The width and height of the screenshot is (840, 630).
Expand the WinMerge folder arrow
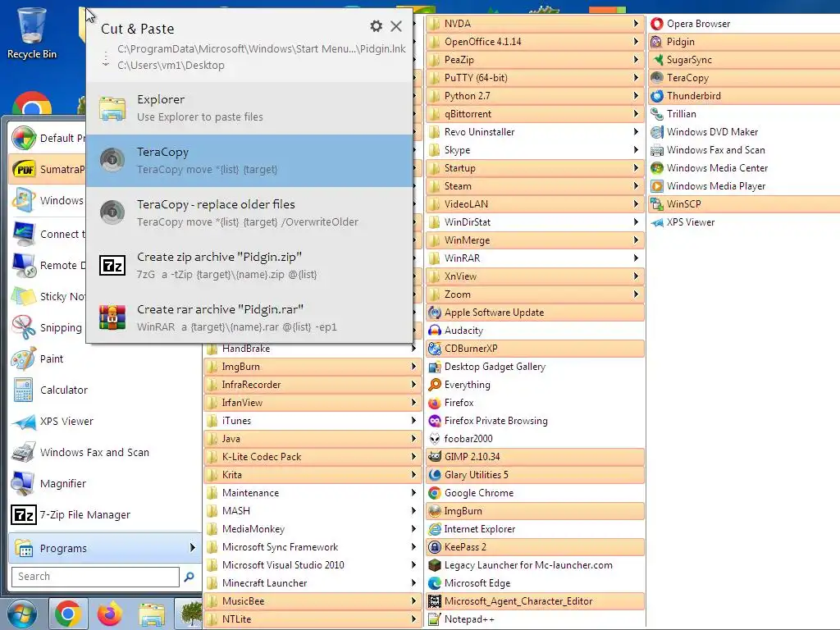[636, 240]
